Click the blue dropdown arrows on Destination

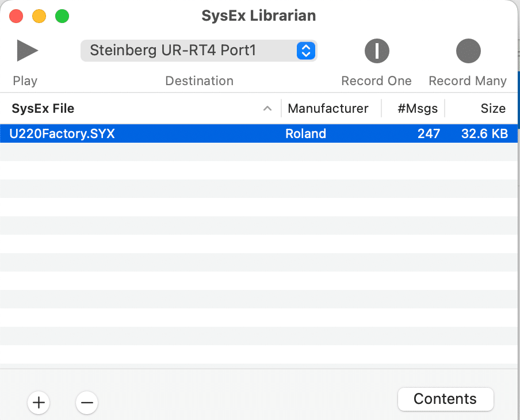coord(306,51)
